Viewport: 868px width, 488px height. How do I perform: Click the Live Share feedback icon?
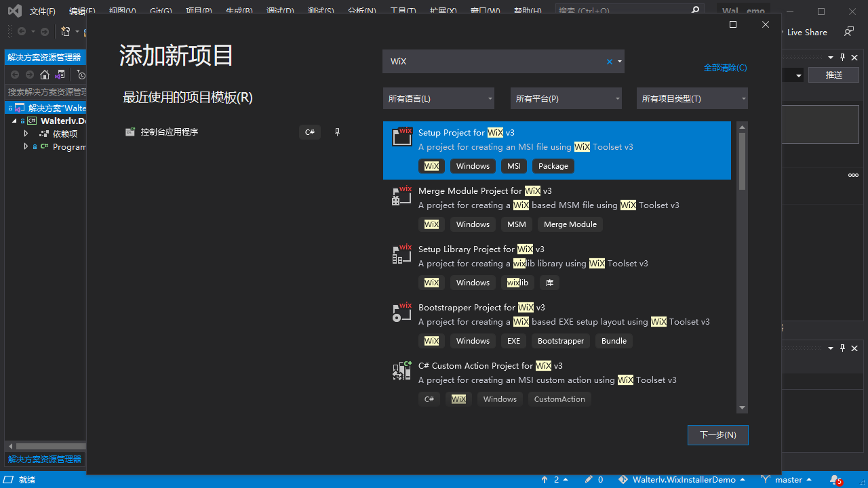tap(848, 32)
